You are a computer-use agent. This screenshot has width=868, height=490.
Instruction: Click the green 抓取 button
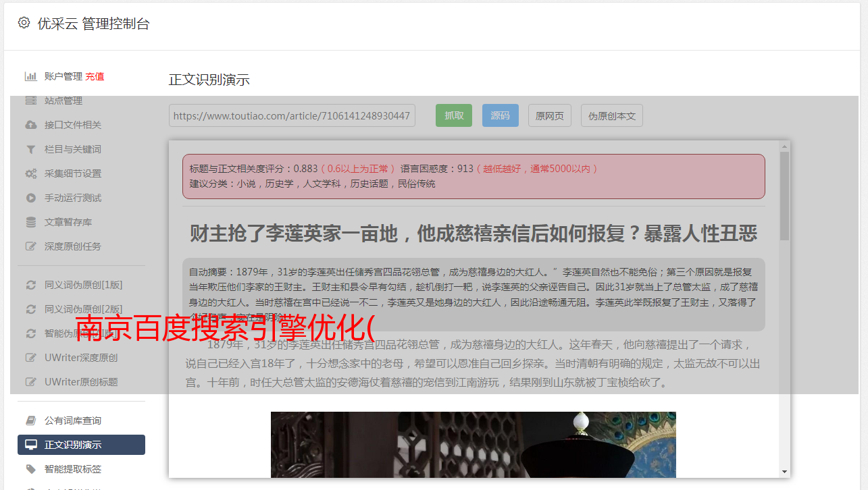[x=454, y=115]
